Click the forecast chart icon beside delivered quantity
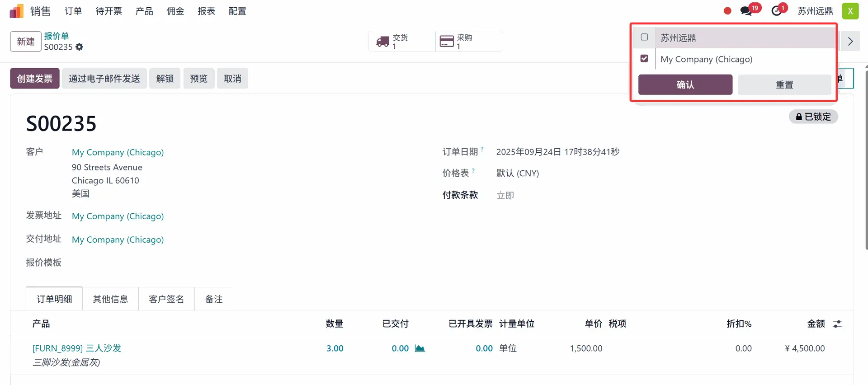868x385 pixels. coord(420,348)
